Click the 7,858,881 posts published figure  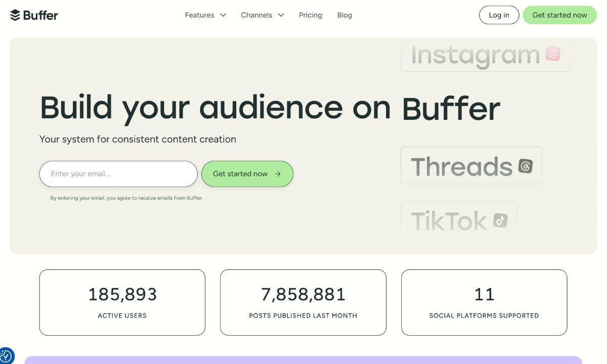[303, 294]
